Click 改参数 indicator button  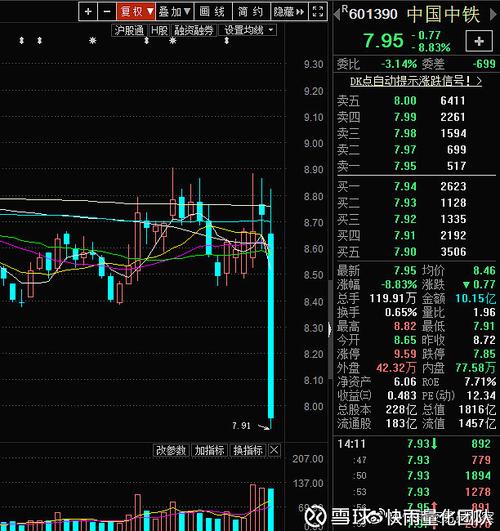pyautogui.click(x=171, y=450)
